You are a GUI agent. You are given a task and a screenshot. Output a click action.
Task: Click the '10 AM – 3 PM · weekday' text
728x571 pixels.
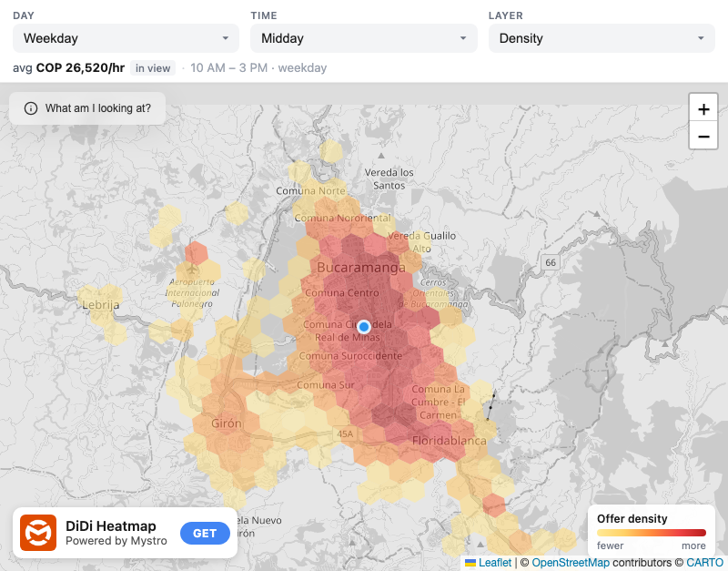point(258,67)
